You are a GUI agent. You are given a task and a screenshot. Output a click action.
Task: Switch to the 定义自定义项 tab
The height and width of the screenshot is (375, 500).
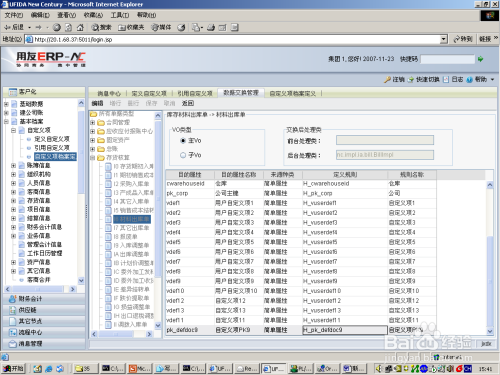click(x=149, y=93)
